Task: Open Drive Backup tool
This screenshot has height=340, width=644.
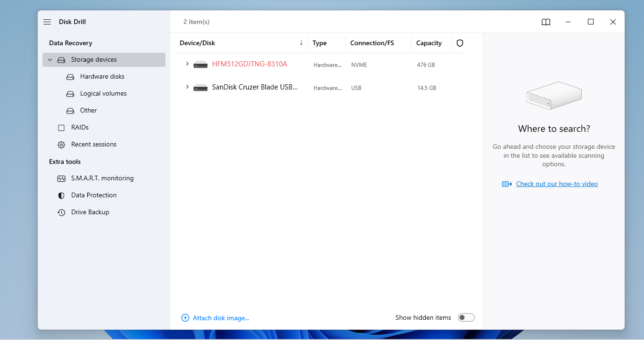Action: click(90, 212)
